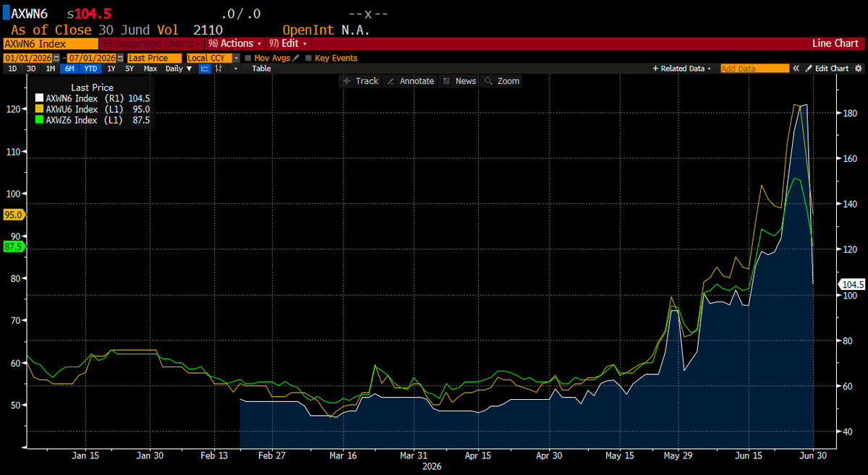Click the AXWN6 Index security field
Image resolution: width=868 pixels, height=475 pixels.
[x=51, y=43]
